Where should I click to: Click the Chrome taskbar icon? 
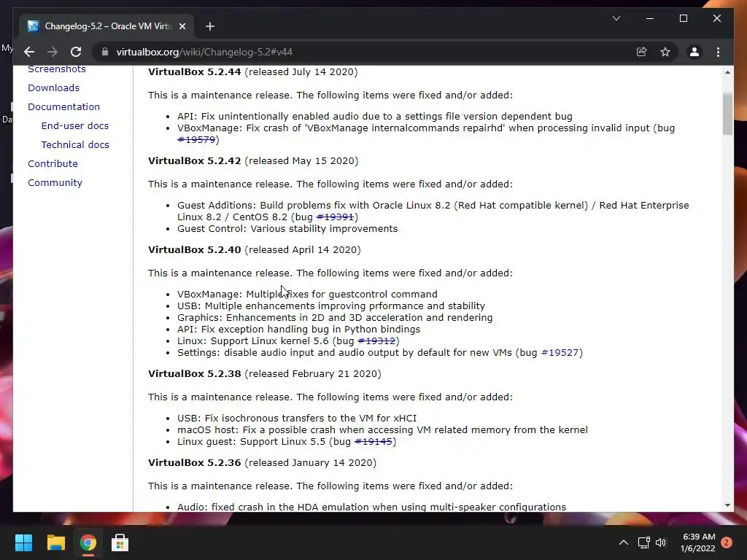pos(88,542)
